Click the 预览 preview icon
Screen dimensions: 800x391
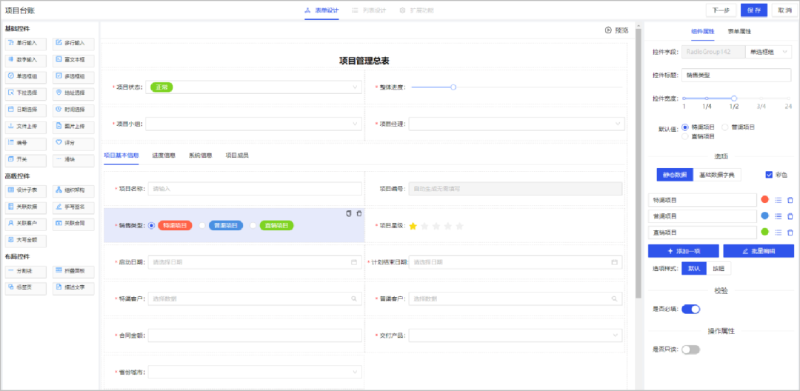(608, 30)
